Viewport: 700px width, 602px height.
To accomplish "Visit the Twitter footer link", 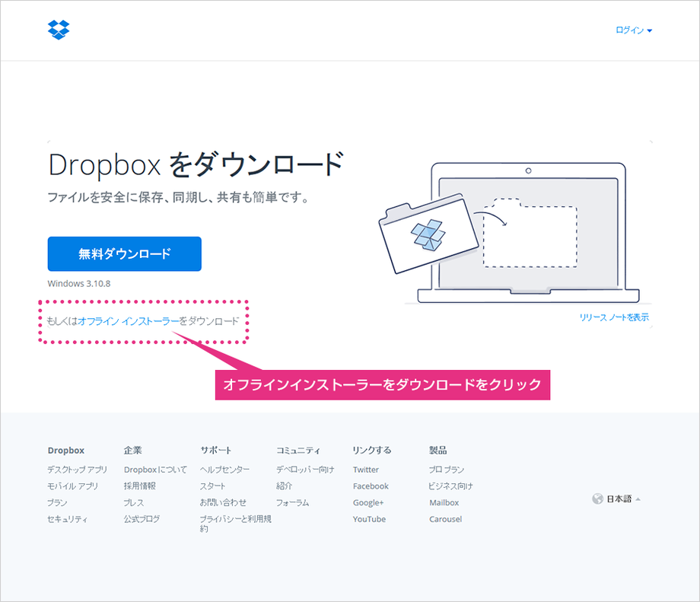I will coord(366,470).
